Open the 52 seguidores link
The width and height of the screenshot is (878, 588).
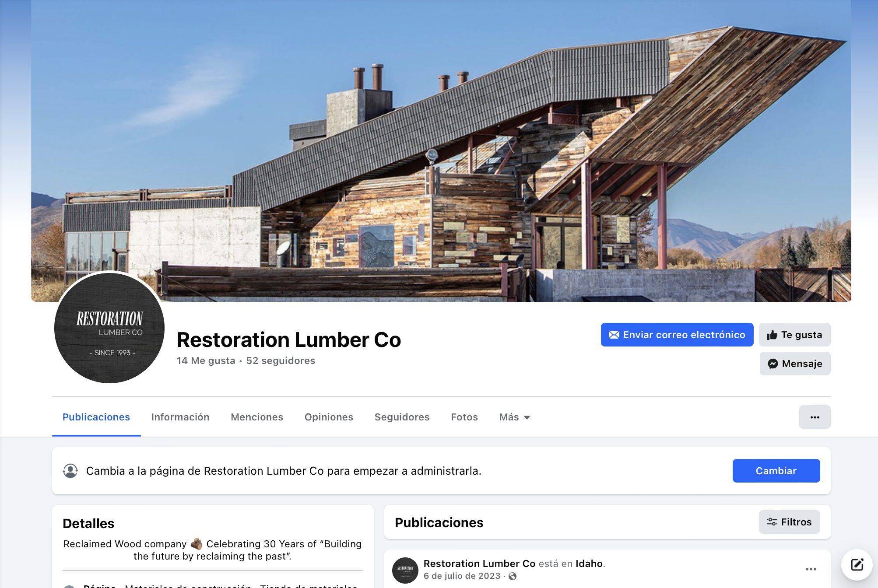click(x=281, y=361)
